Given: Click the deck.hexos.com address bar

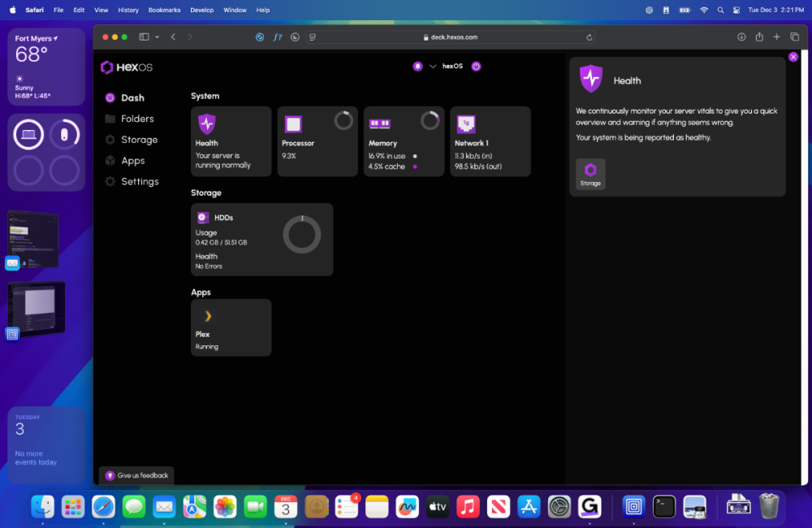Looking at the screenshot, I should (x=451, y=37).
